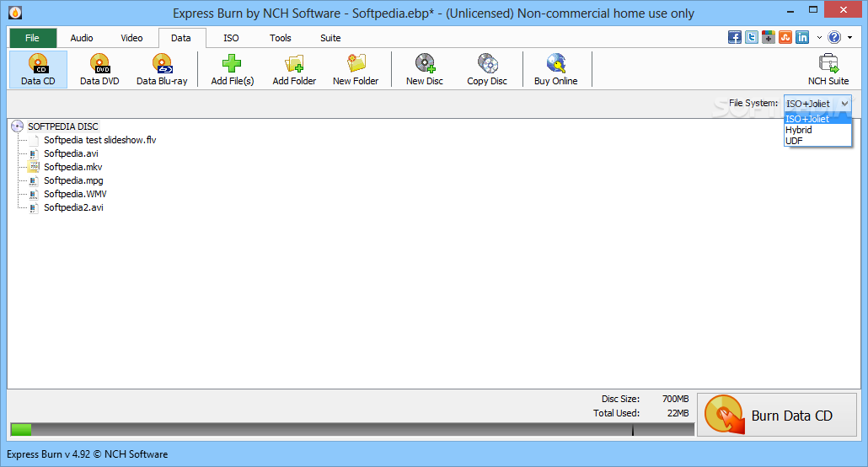
Task: Expand the social icons overflow arrow
Action: pos(819,38)
